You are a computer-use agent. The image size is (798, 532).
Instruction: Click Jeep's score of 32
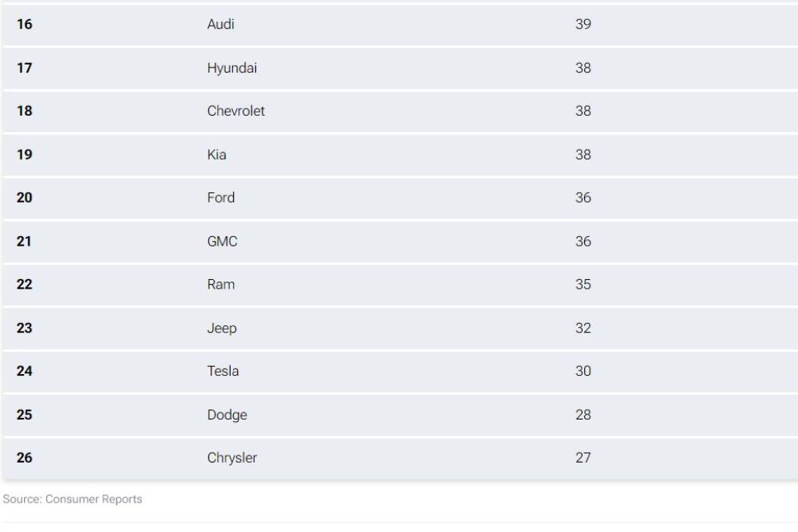point(583,329)
